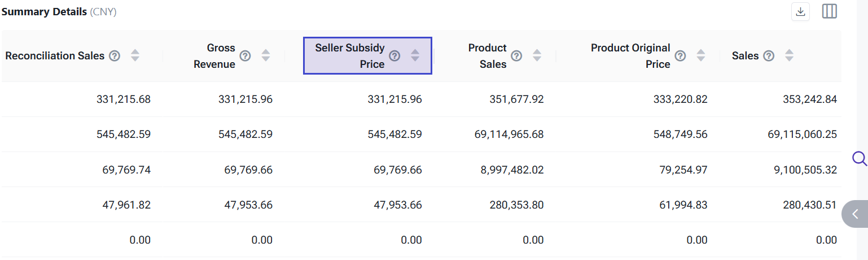Show help tooltip for Sales column

point(769,55)
